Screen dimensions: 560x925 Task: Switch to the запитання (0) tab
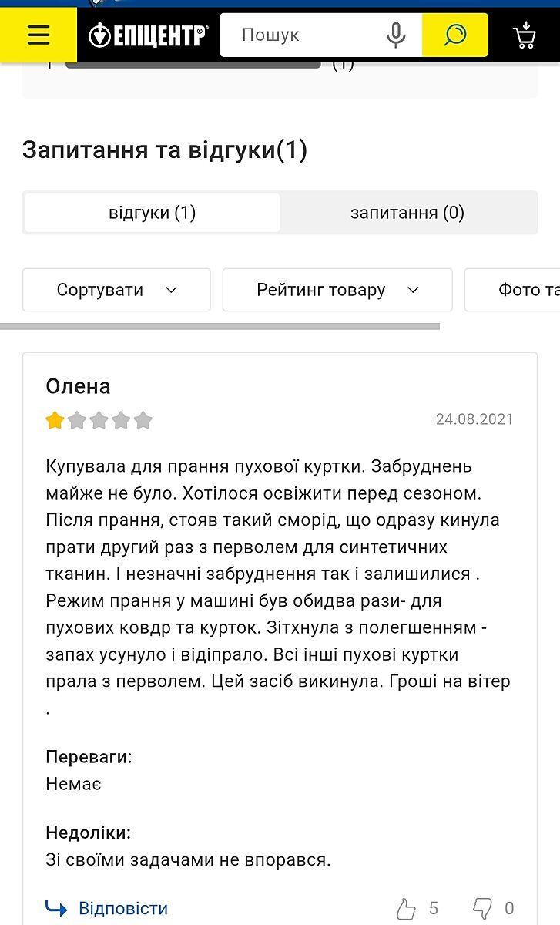[407, 213]
